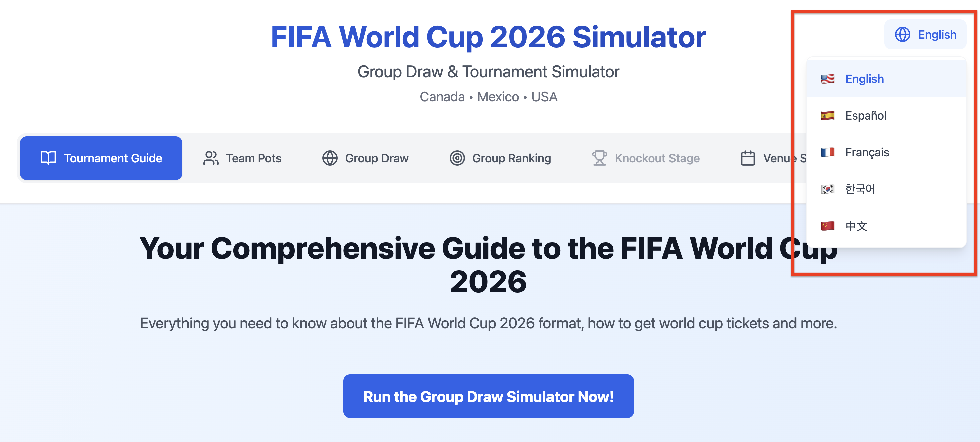Select the Group Draw globe icon
Screen dimensions: 980x442
(330, 158)
